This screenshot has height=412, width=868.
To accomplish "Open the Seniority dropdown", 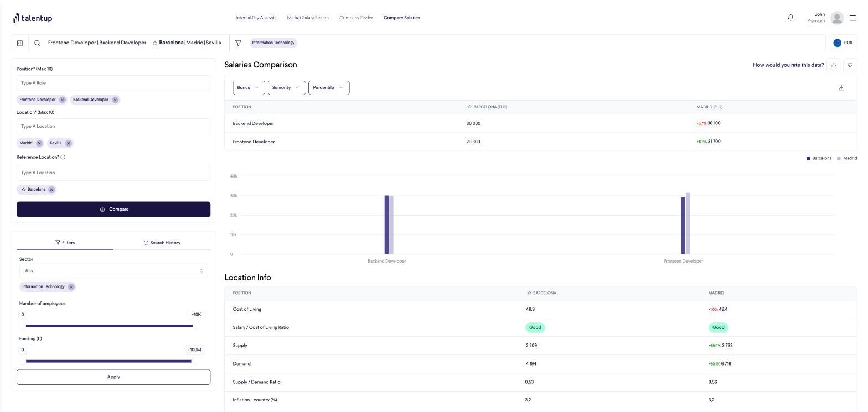I will tap(286, 88).
